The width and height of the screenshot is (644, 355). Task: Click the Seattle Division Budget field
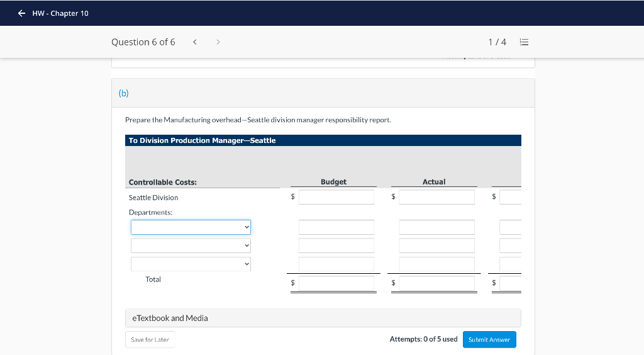tap(336, 197)
